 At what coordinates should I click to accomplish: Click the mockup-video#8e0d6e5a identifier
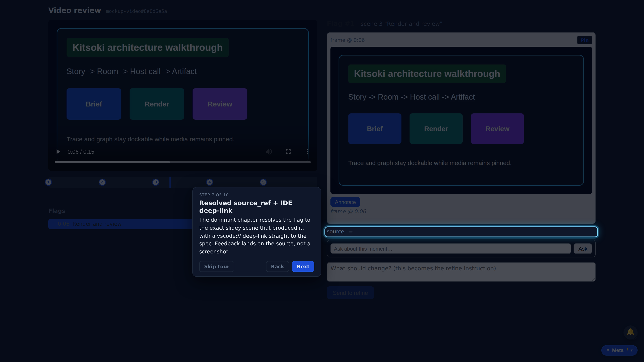coord(136,11)
